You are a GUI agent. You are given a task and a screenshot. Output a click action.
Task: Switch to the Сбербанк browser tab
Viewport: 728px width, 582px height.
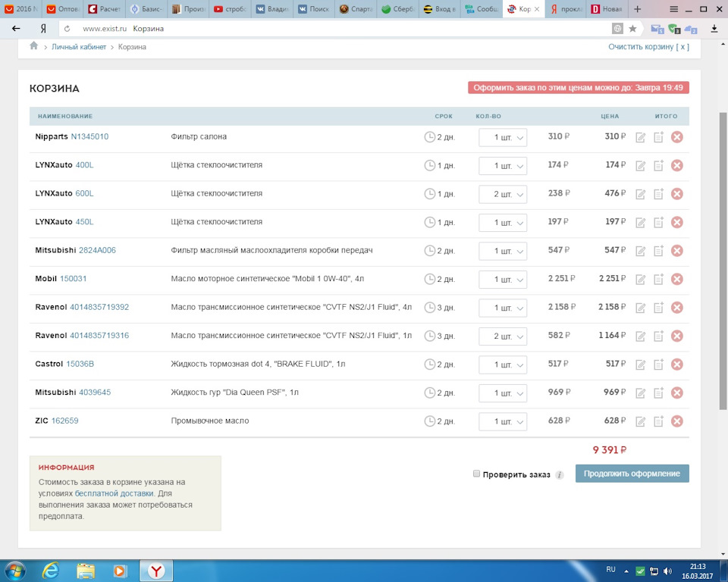[x=398, y=9]
